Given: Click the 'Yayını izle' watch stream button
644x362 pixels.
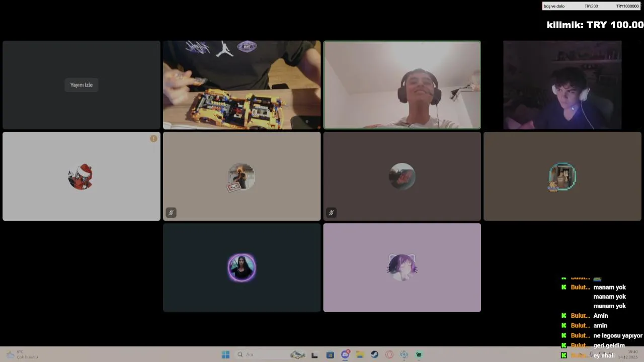Looking at the screenshot, I should (x=81, y=85).
